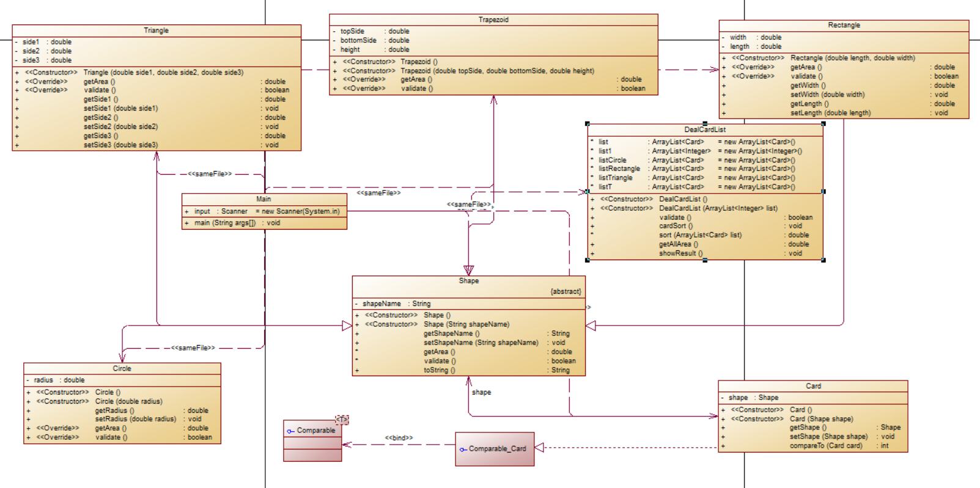Select the T template parameter box on Comparable

(342, 420)
